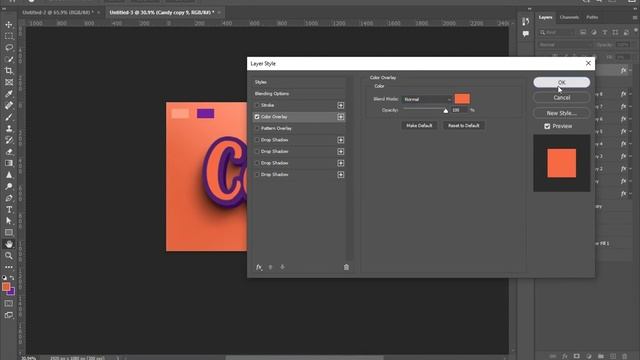This screenshot has width=640, height=360.
Task: Open the Blend Mode Normal dropdown
Action: (427, 99)
